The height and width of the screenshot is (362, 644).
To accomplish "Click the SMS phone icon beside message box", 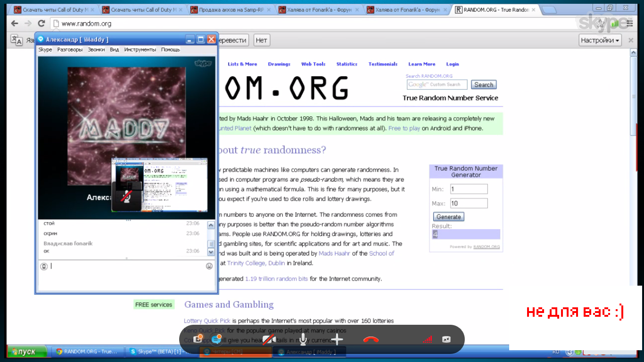I will (x=44, y=266).
